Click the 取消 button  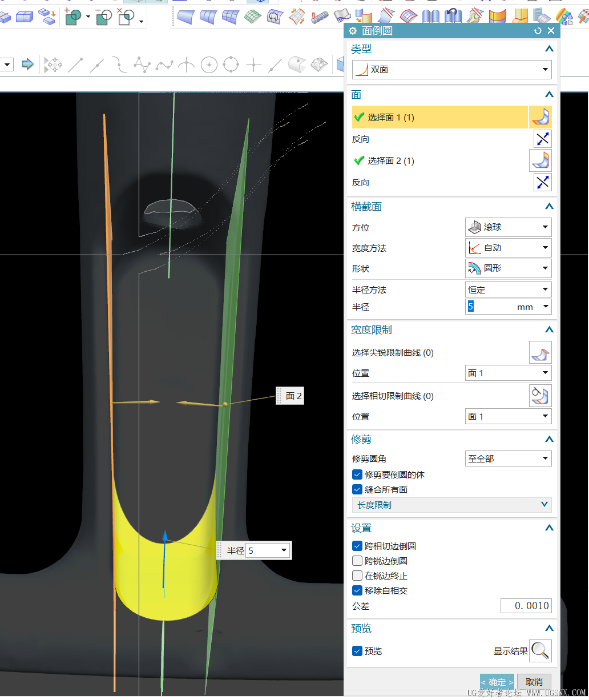pos(534,682)
